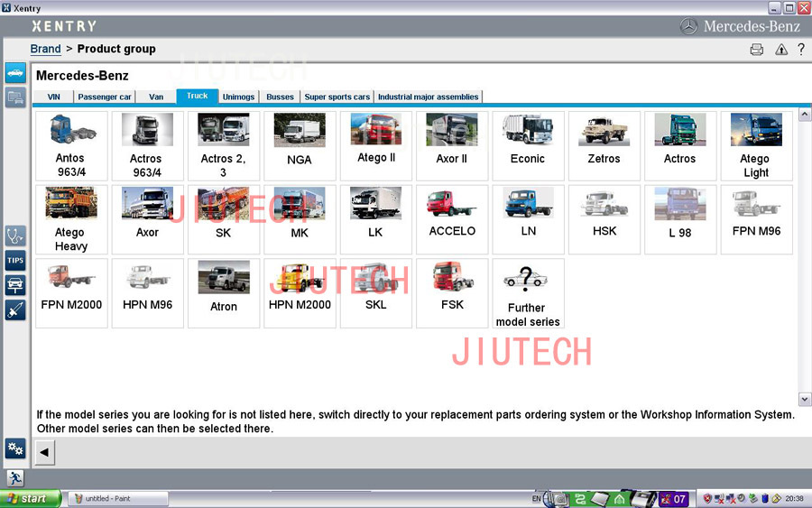Select the Antos 963/4 truck series
This screenshot has height=508, width=812.
71,146
